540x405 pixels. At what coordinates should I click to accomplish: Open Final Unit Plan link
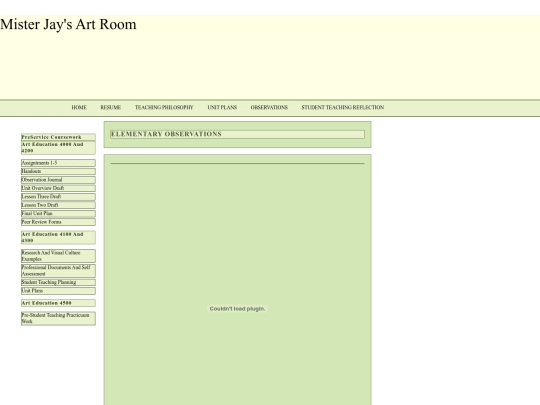[x=58, y=214]
